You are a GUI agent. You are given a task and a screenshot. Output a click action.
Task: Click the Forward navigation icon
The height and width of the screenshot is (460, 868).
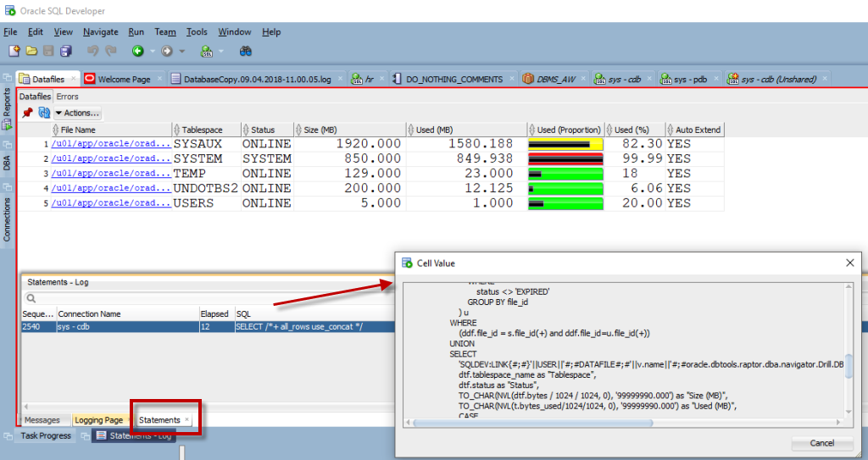(167, 51)
